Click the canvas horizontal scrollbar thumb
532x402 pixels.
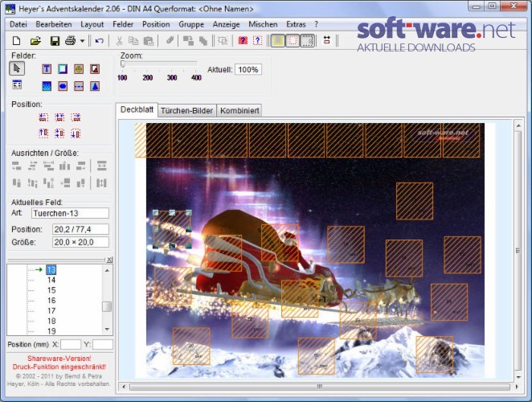pyautogui.click(x=320, y=387)
